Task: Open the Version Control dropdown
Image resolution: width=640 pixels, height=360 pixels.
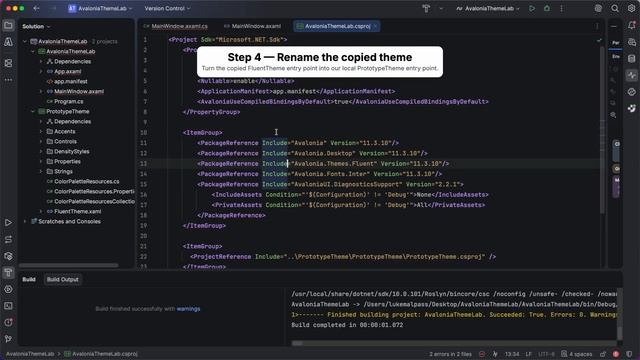Action: point(167,8)
